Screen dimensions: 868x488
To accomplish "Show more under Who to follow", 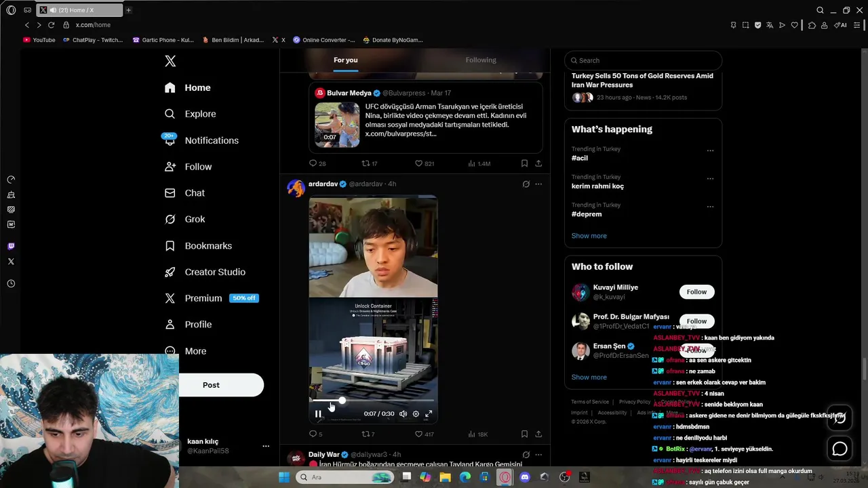I will tap(589, 378).
